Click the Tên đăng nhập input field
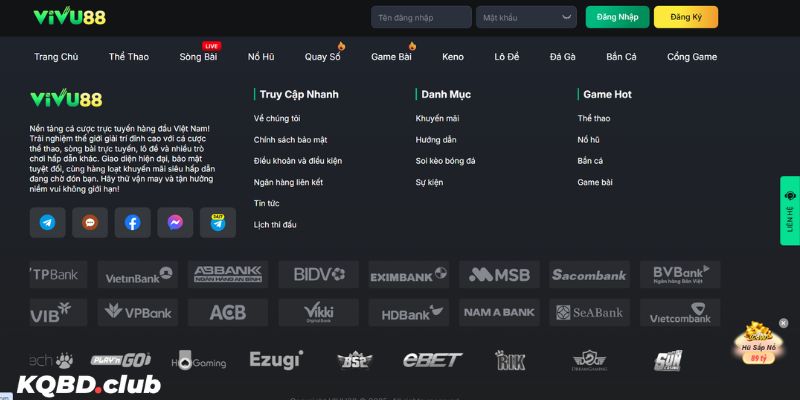Screen dimensions: 800x400 (421, 17)
